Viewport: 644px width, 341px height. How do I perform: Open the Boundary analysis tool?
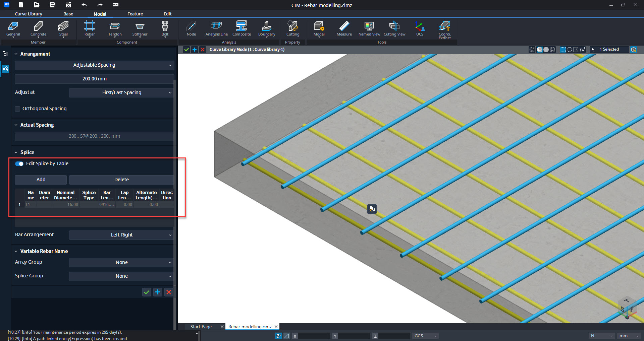(x=267, y=29)
